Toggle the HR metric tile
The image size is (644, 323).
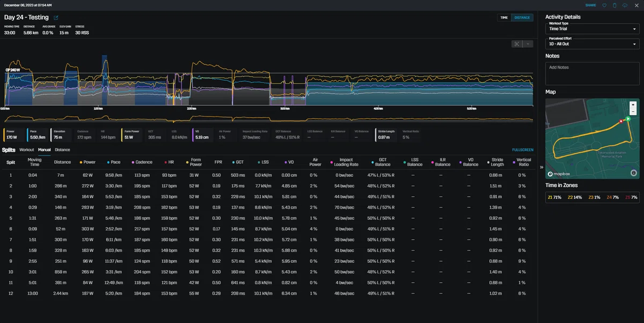click(x=109, y=135)
